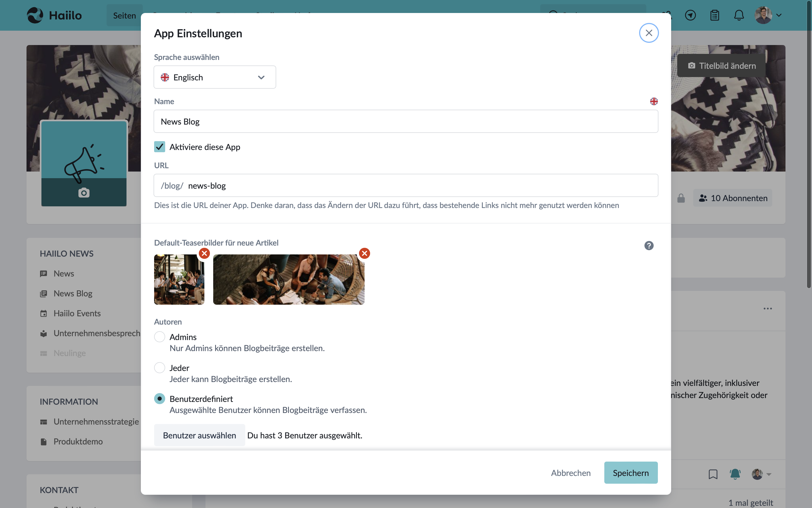Viewport: 812px width, 508px height.
Task: Open help for Default-Teaserbilder
Action: click(648, 246)
